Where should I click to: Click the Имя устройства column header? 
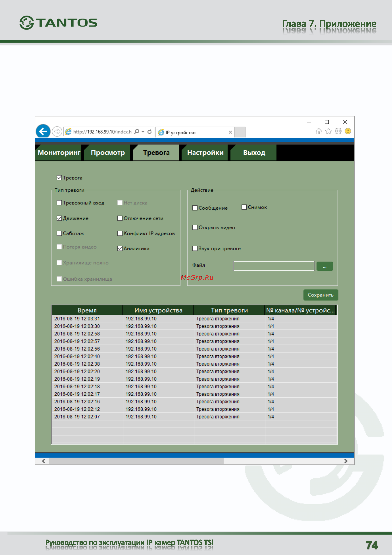click(x=158, y=310)
